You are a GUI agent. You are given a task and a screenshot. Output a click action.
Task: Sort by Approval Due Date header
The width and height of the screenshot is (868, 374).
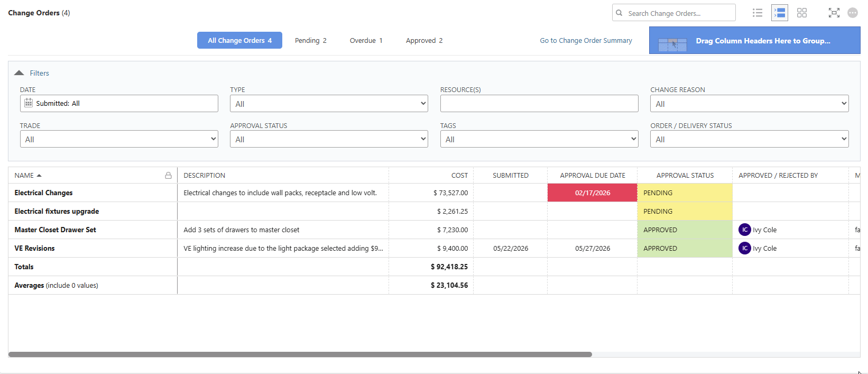click(x=593, y=175)
